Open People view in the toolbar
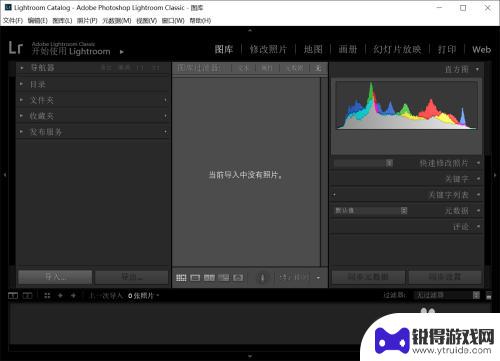The width and height of the screenshot is (500, 361). click(x=238, y=277)
